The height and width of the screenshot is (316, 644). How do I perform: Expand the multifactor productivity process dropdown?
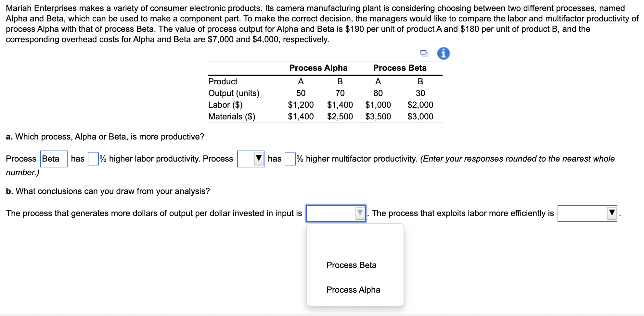pyautogui.click(x=251, y=159)
